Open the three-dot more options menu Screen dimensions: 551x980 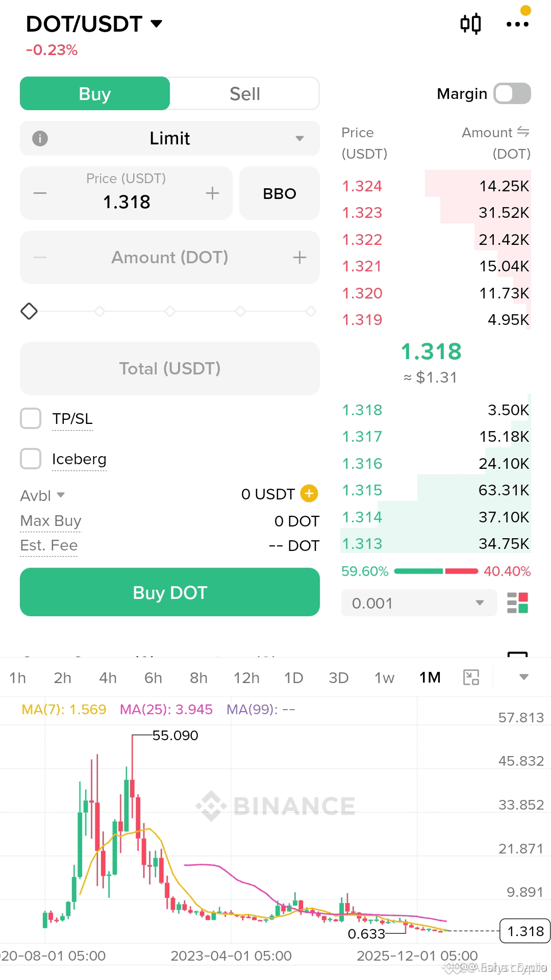point(517,24)
